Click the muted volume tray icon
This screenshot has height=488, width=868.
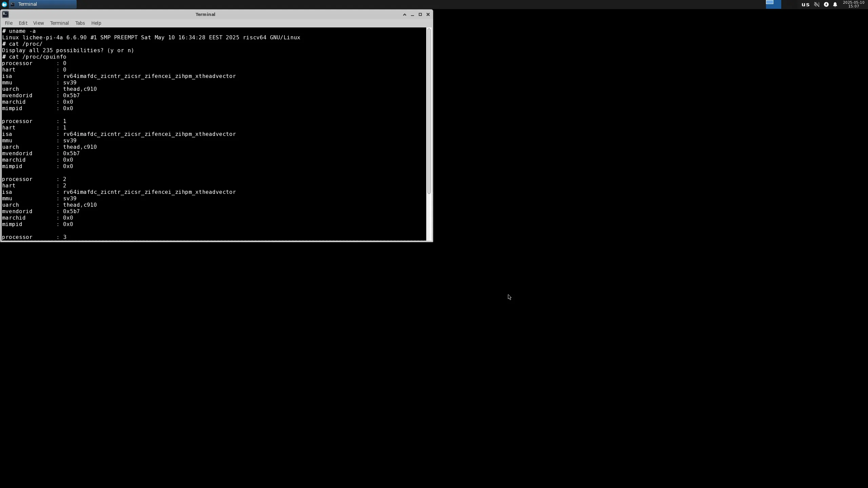click(816, 4)
